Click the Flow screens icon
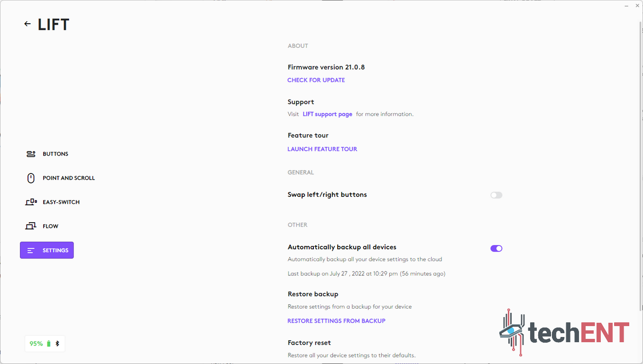The width and height of the screenshot is (643, 364). coord(31,227)
